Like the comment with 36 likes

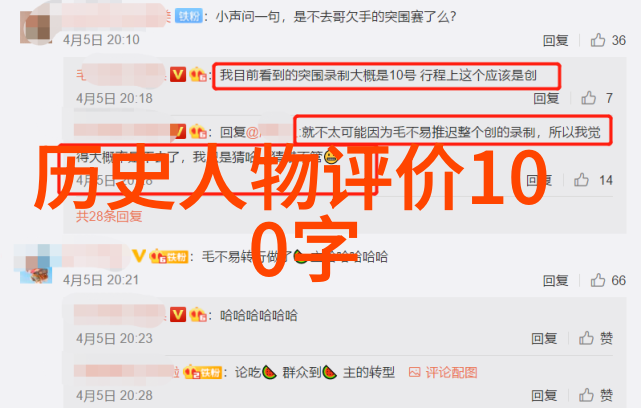[598, 40]
